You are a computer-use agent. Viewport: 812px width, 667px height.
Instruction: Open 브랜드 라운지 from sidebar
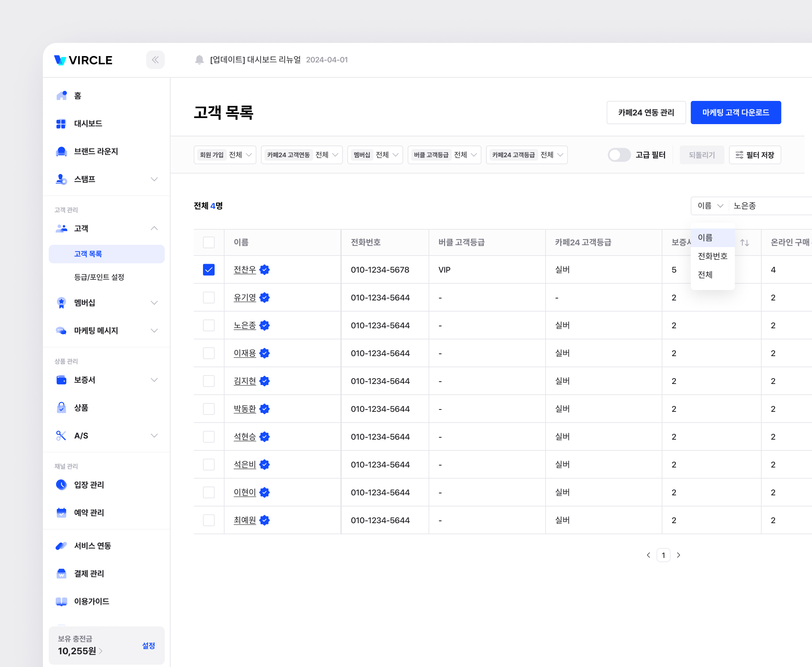[x=96, y=152]
